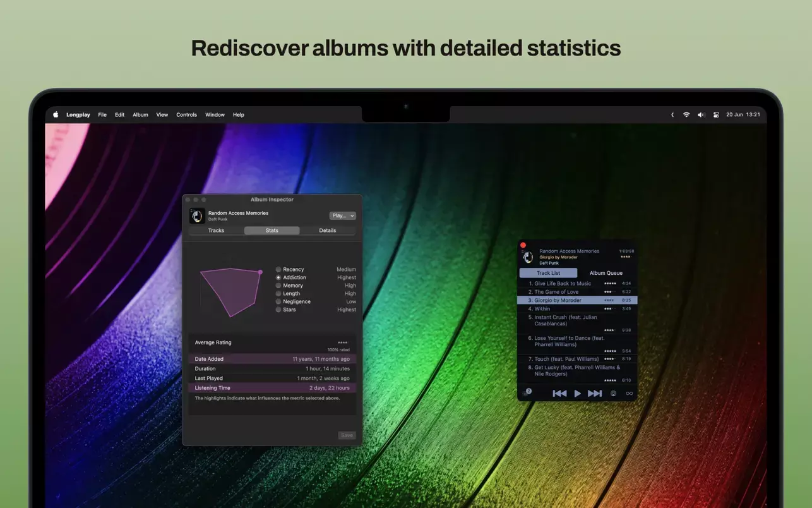Click the Average Rating row
Image resolution: width=812 pixels, height=508 pixels.
(272, 344)
